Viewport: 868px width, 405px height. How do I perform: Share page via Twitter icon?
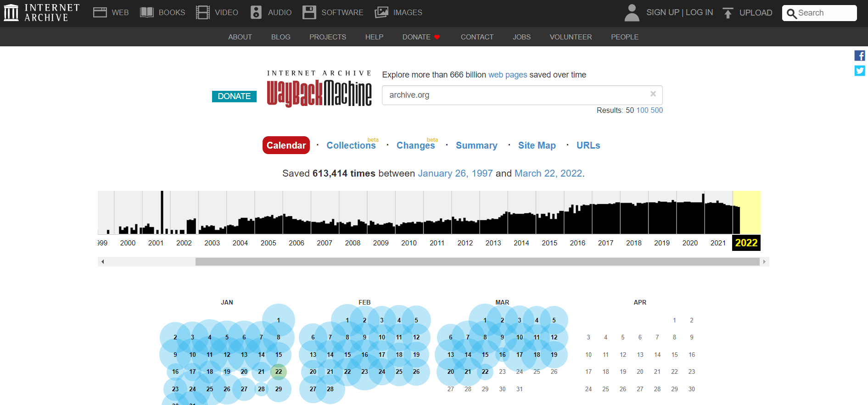[859, 71]
